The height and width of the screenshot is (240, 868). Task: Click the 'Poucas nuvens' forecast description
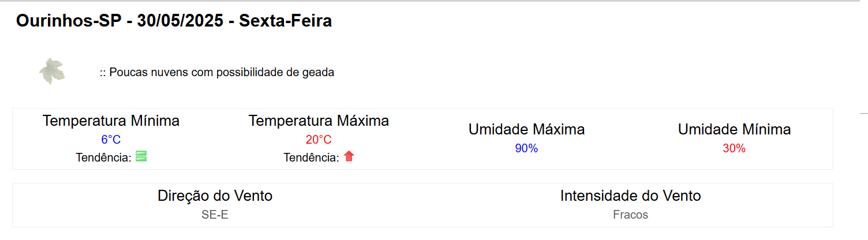(x=216, y=73)
